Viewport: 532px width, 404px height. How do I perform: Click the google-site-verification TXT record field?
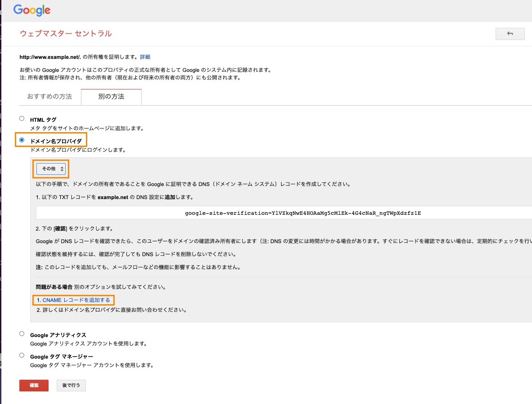pyautogui.click(x=284, y=213)
